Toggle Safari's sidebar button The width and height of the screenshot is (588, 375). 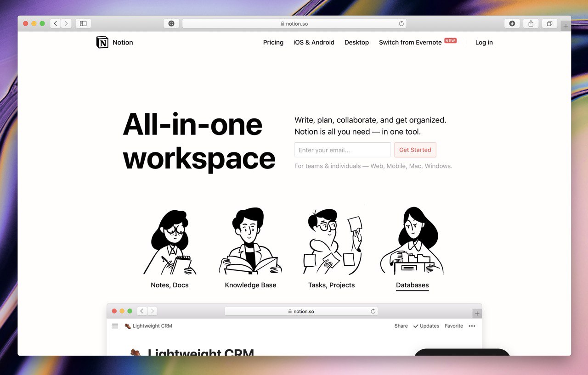[83, 23]
